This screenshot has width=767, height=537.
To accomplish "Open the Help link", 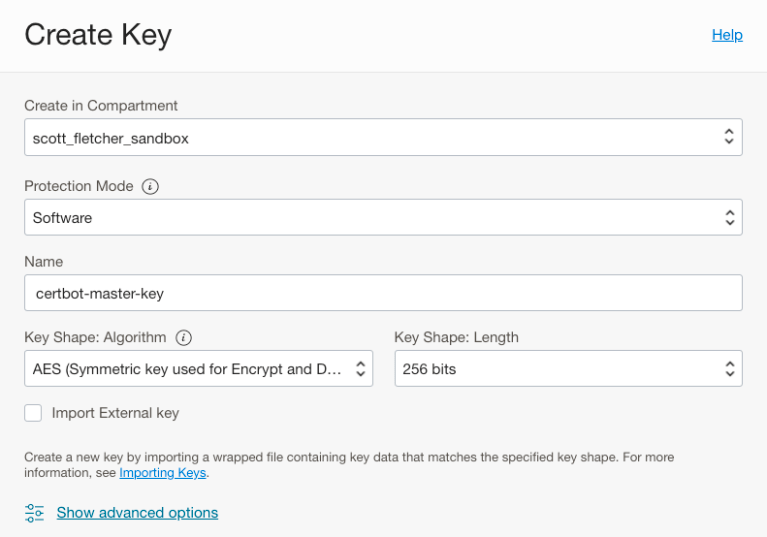I will coord(727,35).
